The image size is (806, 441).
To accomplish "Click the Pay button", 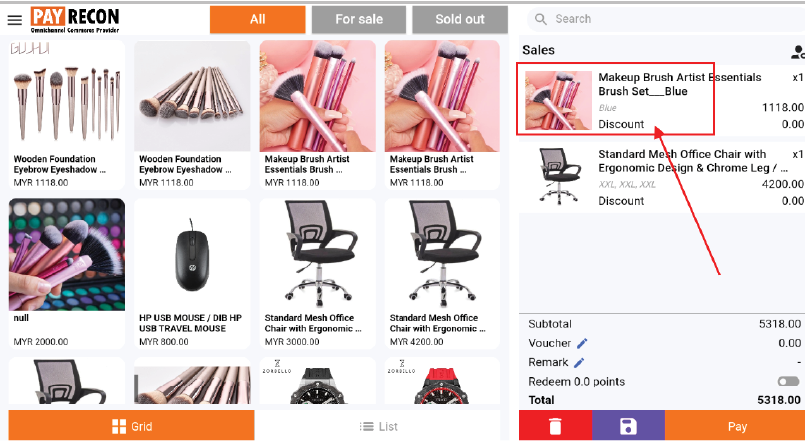I will [x=736, y=426].
